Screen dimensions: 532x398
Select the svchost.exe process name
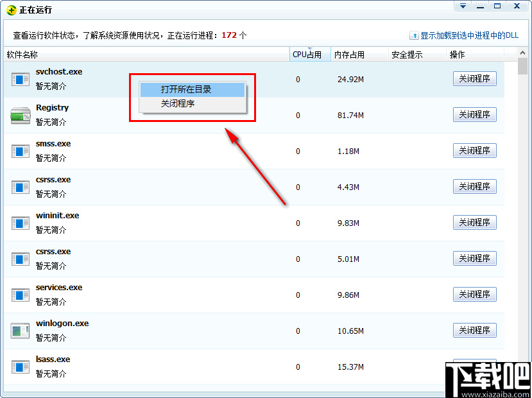59,72
